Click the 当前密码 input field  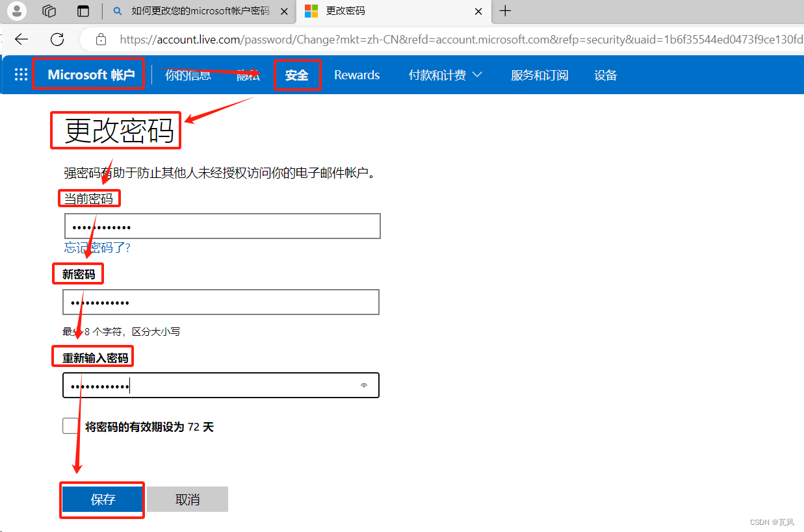(x=222, y=227)
